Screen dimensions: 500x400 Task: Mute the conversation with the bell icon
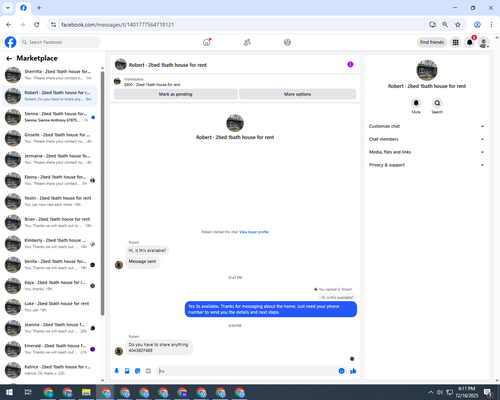pos(416,103)
